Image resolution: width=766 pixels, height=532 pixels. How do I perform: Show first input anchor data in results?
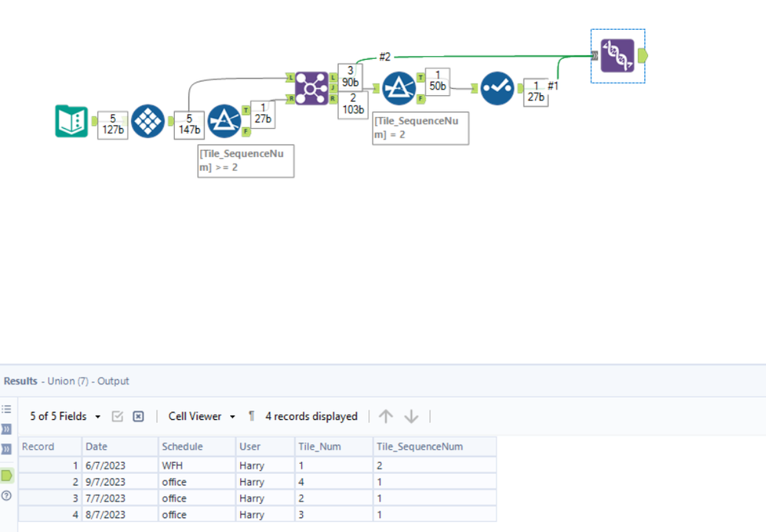click(6, 429)
